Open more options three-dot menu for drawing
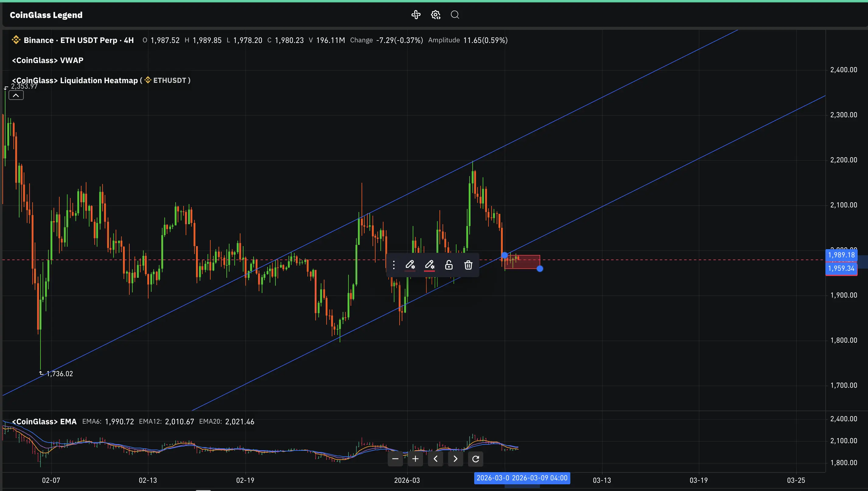This screenshot has width=868, height=491. pyautogui.click(x=394, y=265)
